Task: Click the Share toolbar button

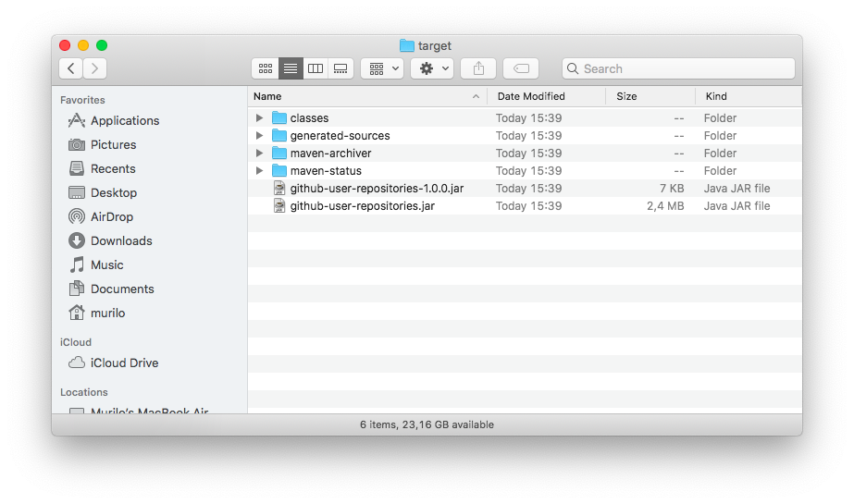Action: [478, 68]
